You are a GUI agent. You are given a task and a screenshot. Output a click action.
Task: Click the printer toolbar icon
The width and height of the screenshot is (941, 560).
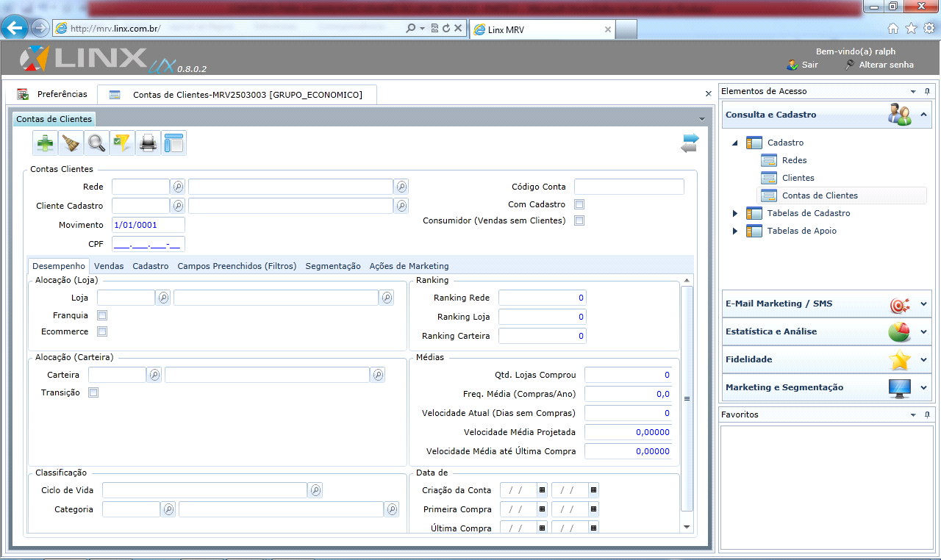click(x=149, y=143)
